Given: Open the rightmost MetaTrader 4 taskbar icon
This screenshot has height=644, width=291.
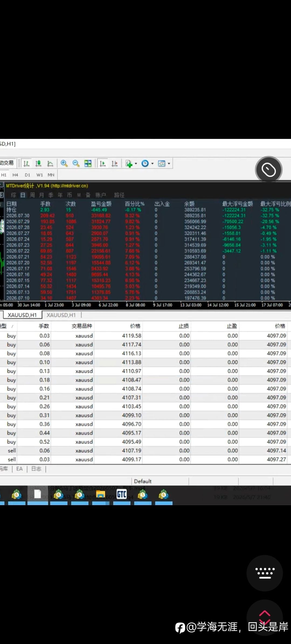Looking at the screenshot, I should pyautogui.click(x=164, y=494).
